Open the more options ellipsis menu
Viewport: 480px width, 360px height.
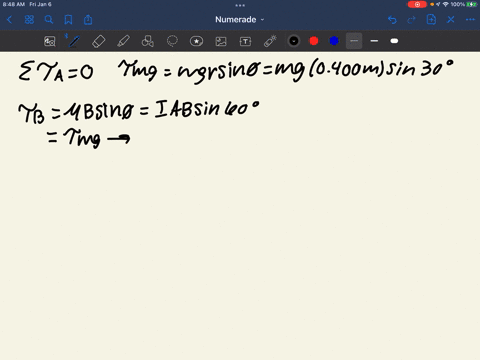coord(470,20)
